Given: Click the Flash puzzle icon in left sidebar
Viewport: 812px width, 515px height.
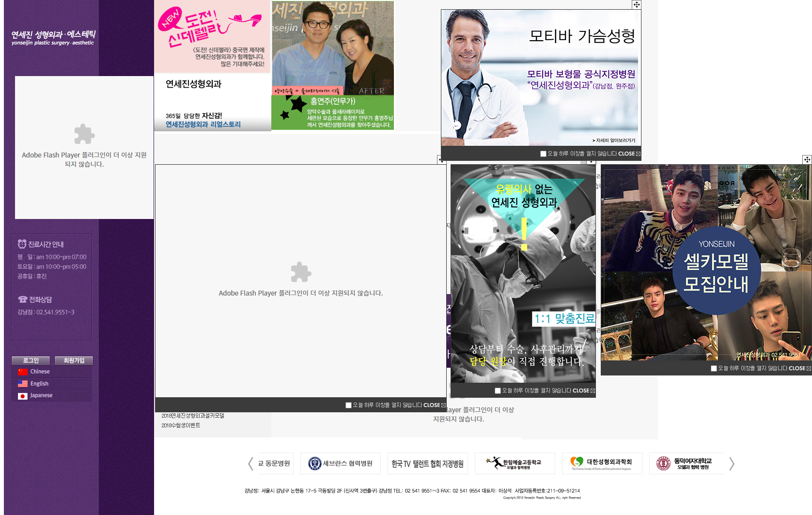Looking at the screenshot, I should pyautogui.click(x=84, y=134).
